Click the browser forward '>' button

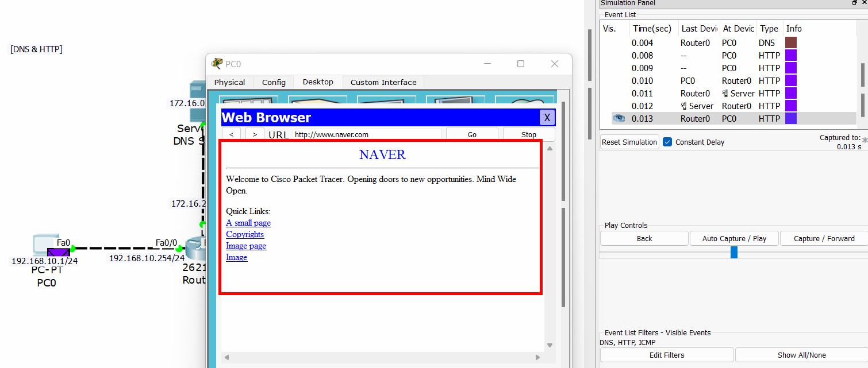pos(255,134)
